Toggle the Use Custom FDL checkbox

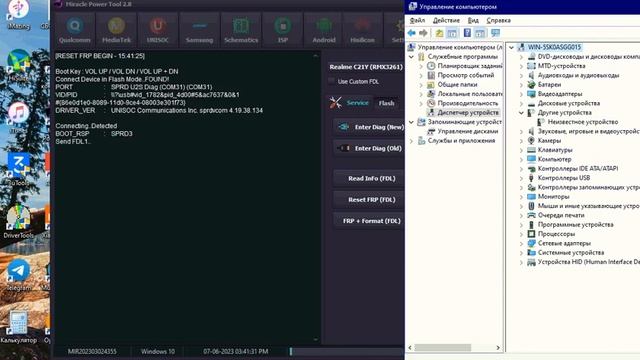coord(331,81)
